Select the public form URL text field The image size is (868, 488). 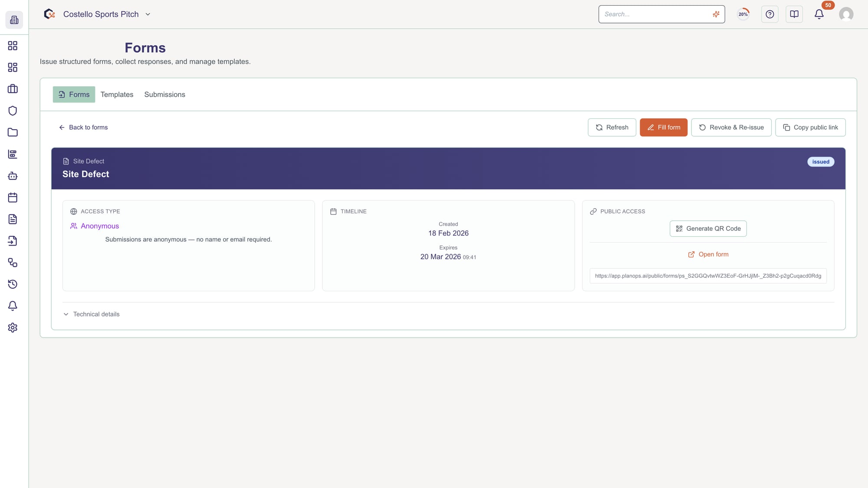tap(708, 276)
